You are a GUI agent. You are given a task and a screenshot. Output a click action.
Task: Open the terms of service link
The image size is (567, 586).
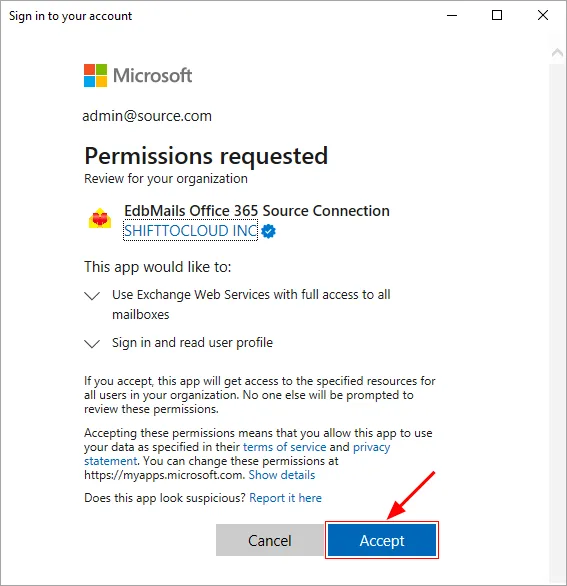(x=284, y=447)
